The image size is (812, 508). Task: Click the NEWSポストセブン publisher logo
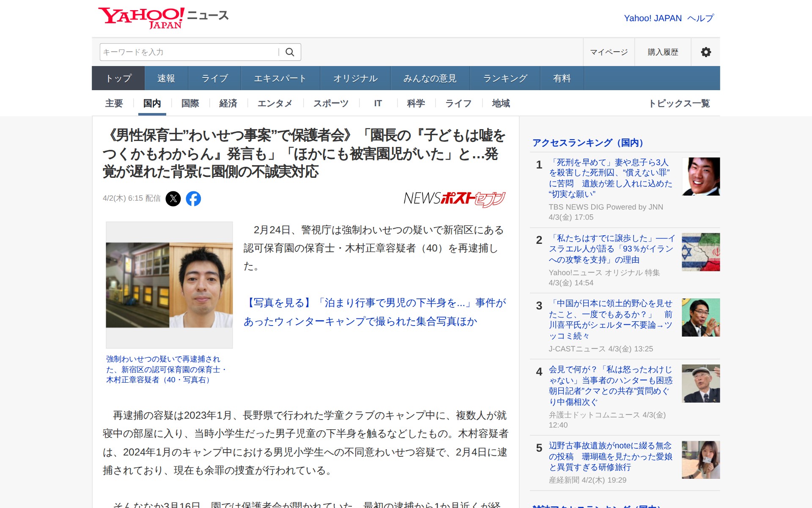(x=454, y=199)
